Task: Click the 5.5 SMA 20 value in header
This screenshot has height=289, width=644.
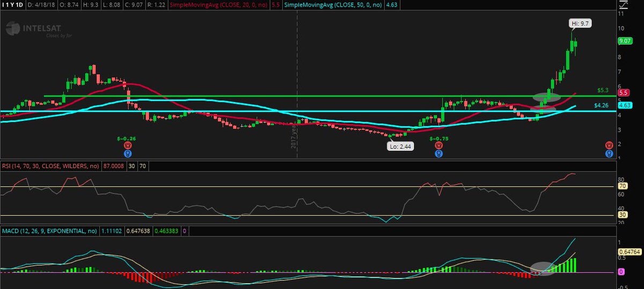Action: 276,5
